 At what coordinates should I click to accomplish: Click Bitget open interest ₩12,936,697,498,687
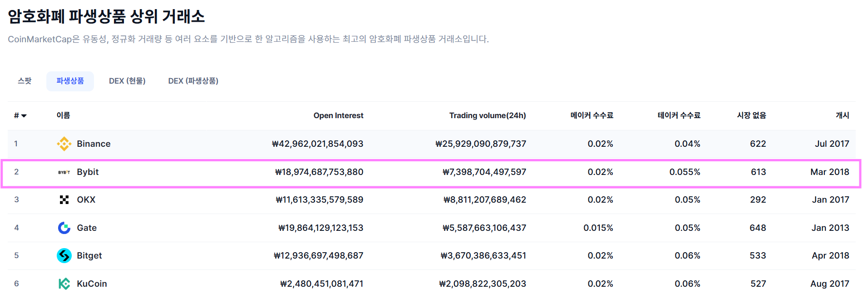coord(318,256)
